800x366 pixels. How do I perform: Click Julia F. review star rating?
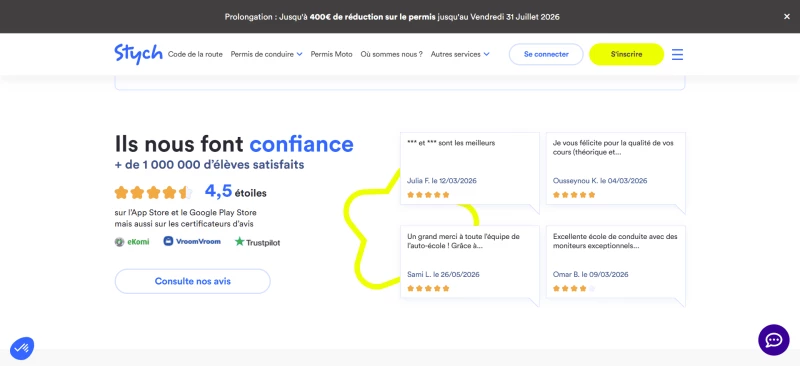point(428,194)
